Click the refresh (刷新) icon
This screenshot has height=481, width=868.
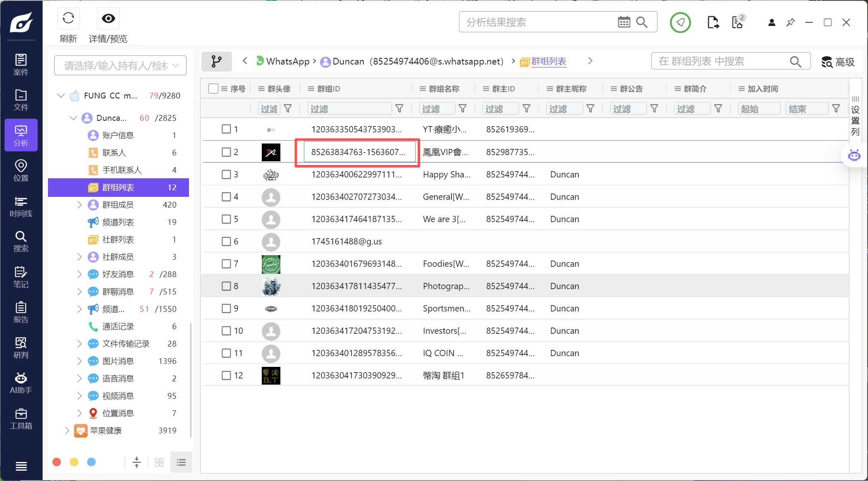[68, 19]
